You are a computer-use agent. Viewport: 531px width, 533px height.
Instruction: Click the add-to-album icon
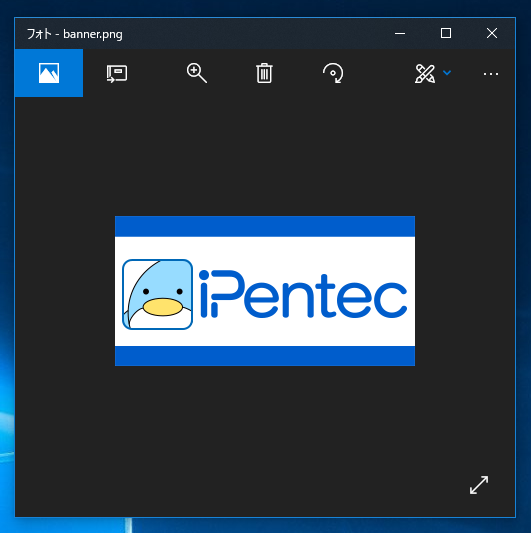[x=117, y=73]
